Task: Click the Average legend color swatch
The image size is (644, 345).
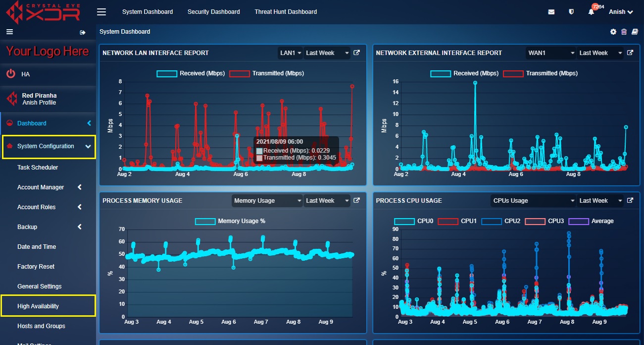Action: [578, 221]
